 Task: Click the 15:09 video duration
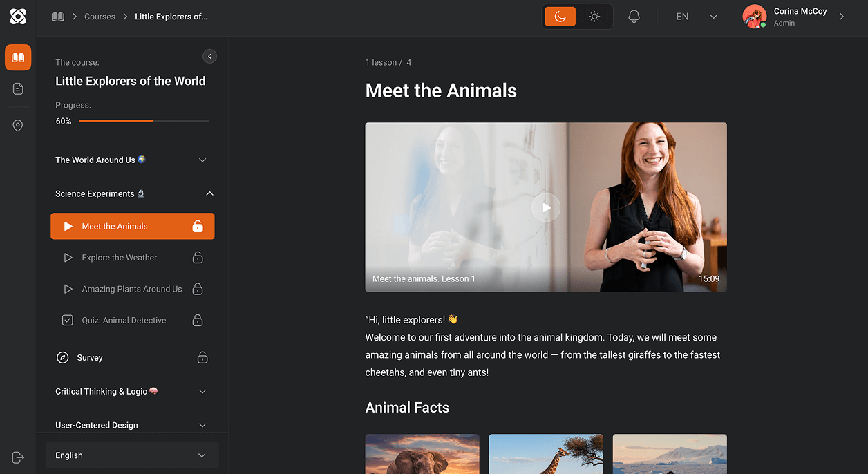pos(709,279)
